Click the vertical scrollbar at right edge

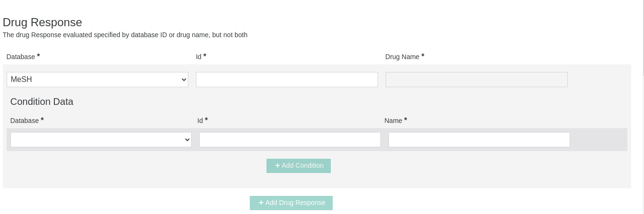(643, 38)
